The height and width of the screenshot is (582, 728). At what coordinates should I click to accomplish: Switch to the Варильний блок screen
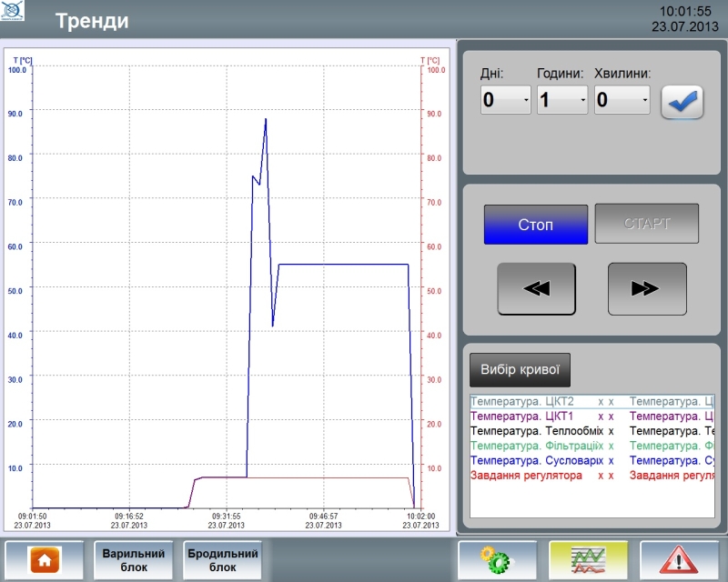pyautogui.click(x=134, y=560)
